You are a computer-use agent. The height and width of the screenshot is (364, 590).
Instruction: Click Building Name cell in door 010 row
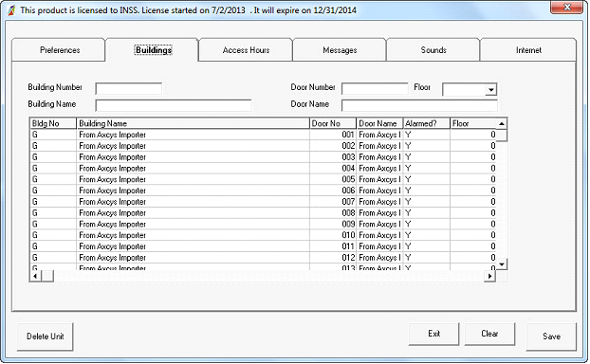[x=193, y=235]
